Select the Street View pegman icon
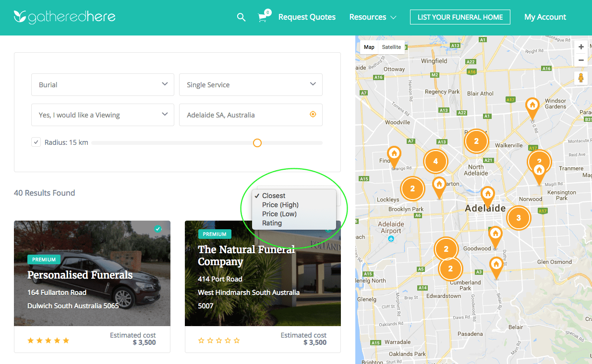The image size is (592, 364). pos(581,78)
